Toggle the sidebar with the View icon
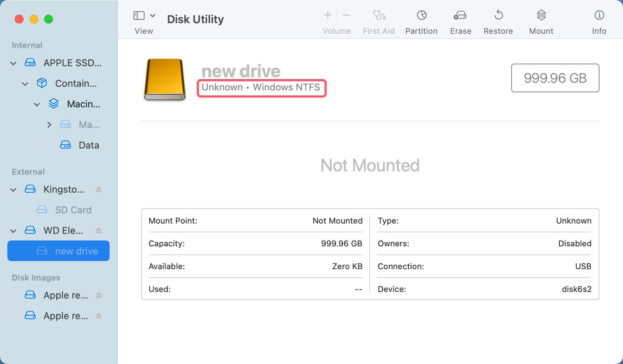 (139, 15)
